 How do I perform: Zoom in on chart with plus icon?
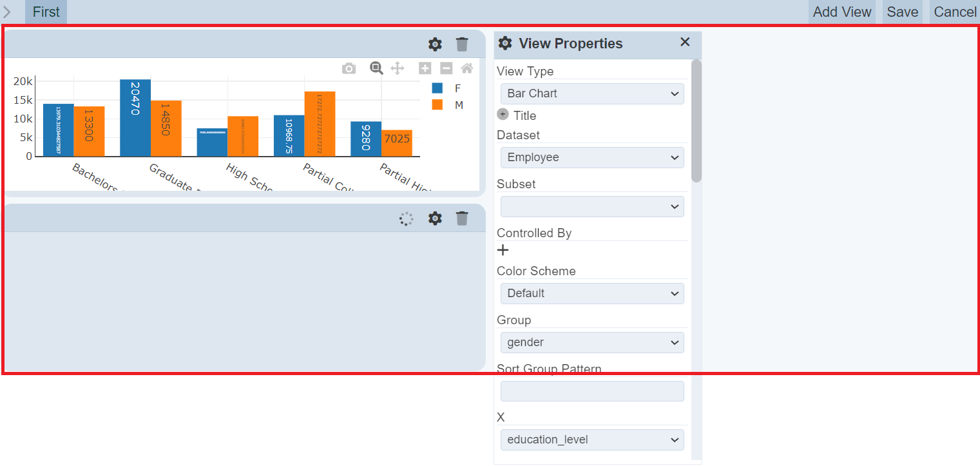pos(425,68)
